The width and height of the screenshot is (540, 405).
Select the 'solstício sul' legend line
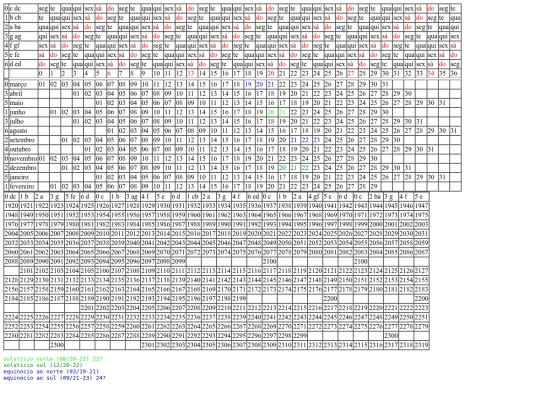coord(43,365)
